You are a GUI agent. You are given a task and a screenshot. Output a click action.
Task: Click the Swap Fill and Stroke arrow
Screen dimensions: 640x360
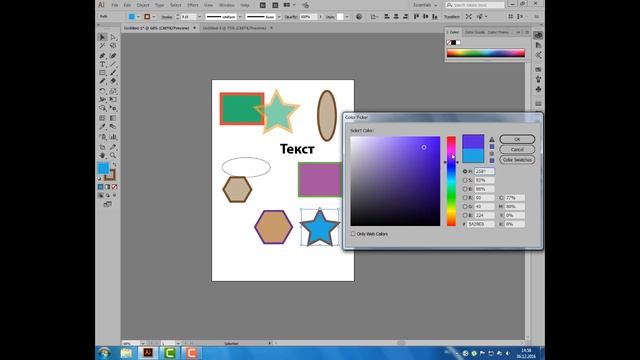click(x=115, y=164)
